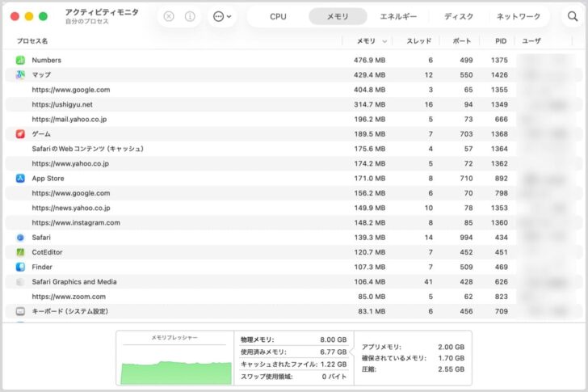Select the マップ process name
This screenshot has width=588, height=392.
pos(41,74)
